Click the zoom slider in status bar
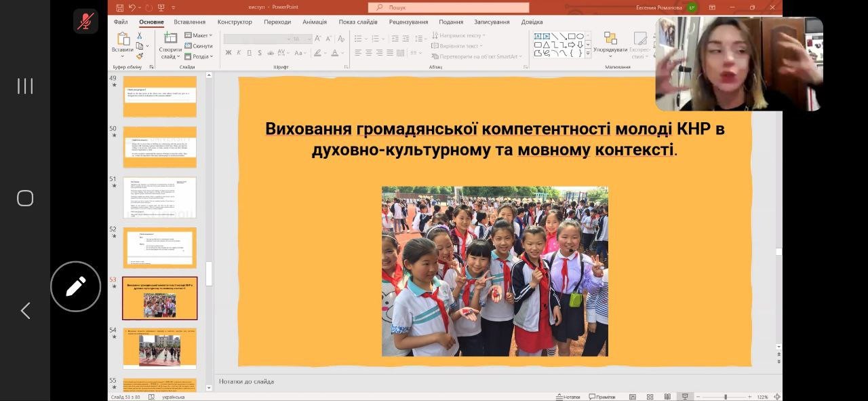The image size is (868, 401). (x=726, y=397)
